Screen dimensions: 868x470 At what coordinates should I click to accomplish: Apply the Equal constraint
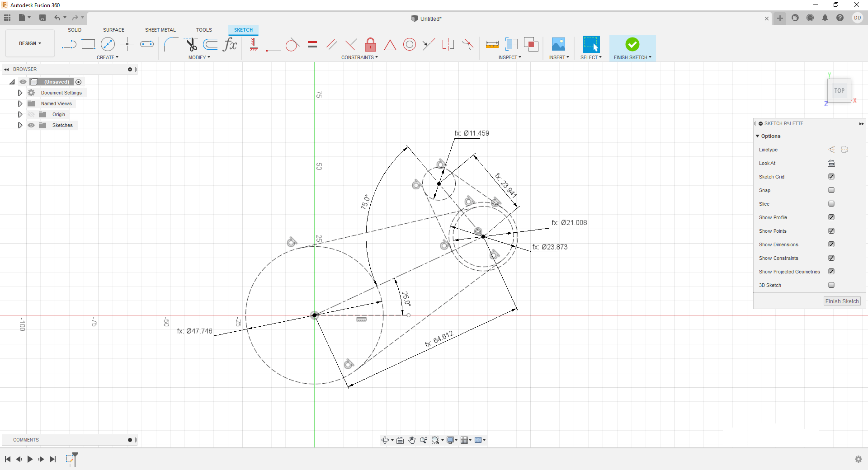[312, 44]
